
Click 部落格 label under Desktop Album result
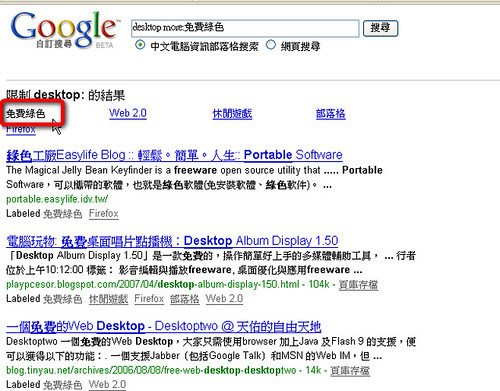tap(185, 299)
